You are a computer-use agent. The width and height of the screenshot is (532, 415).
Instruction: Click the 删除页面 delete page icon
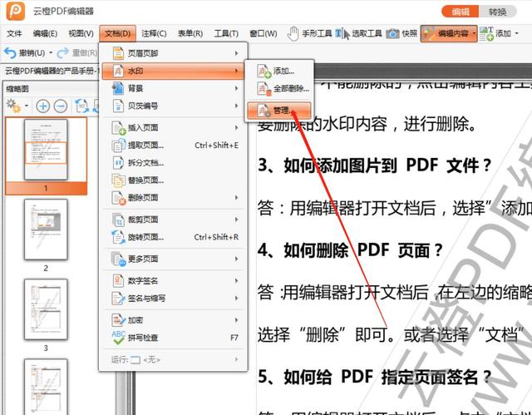point(118,198)
